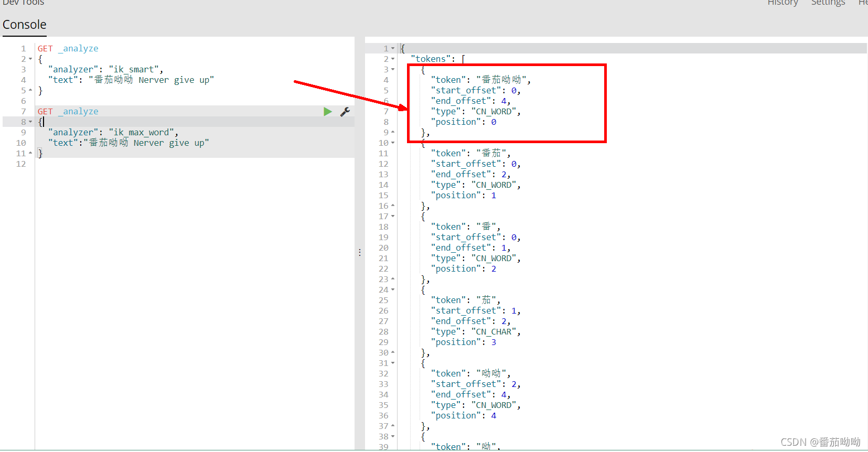Collapse the request body at editor line 2

(30, 59)
